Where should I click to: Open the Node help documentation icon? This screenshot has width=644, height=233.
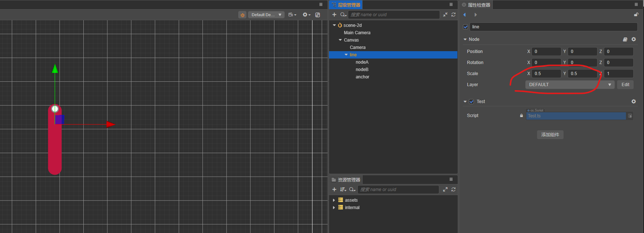(625, 39)
